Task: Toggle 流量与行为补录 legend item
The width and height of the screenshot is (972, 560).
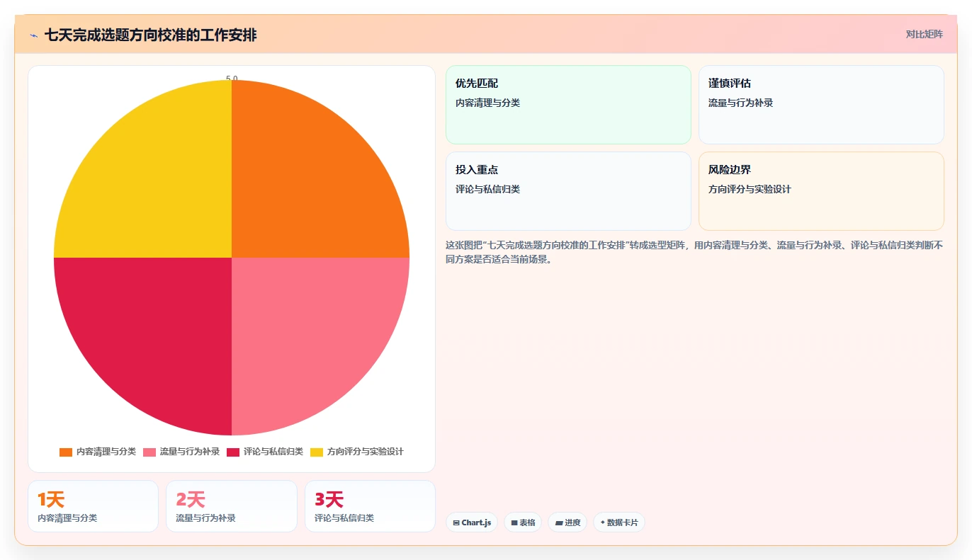Action: click(181, 452)
